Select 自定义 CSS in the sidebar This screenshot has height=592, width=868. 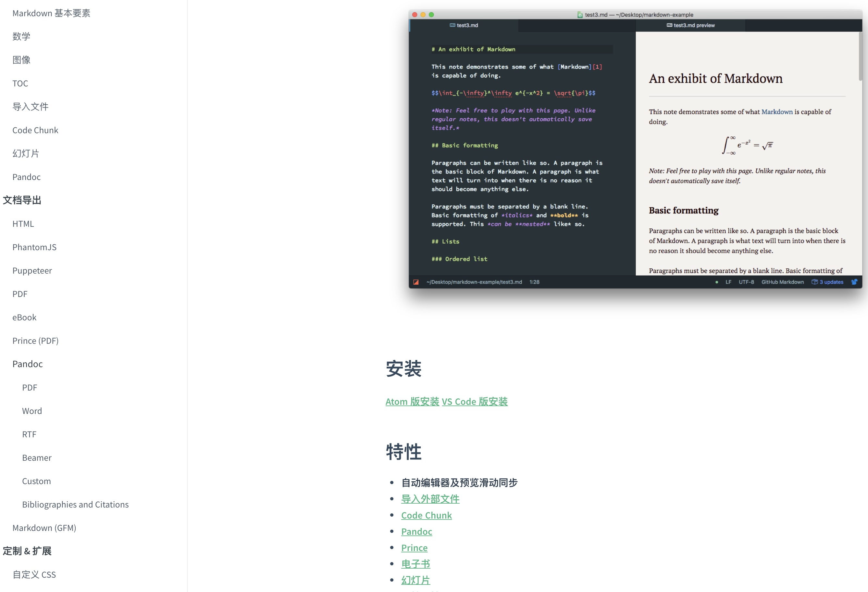pyautogui.click(x=34, y=574)
